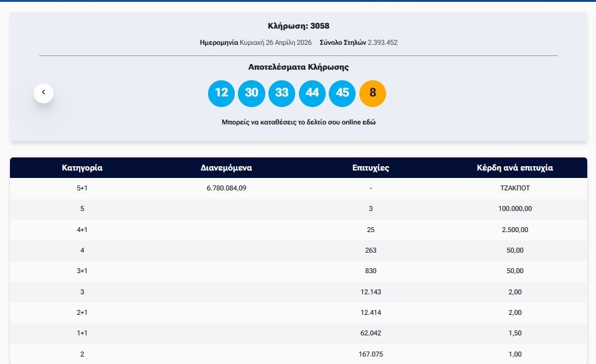Click the date Κυριακή 26 Απρίλη 2026
596x364 pixels.
[275, 43]
